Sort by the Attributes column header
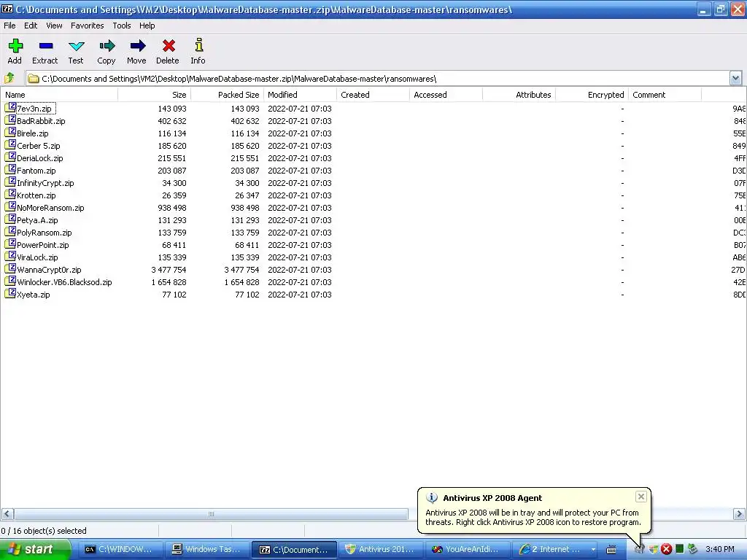 coord(519,95)
